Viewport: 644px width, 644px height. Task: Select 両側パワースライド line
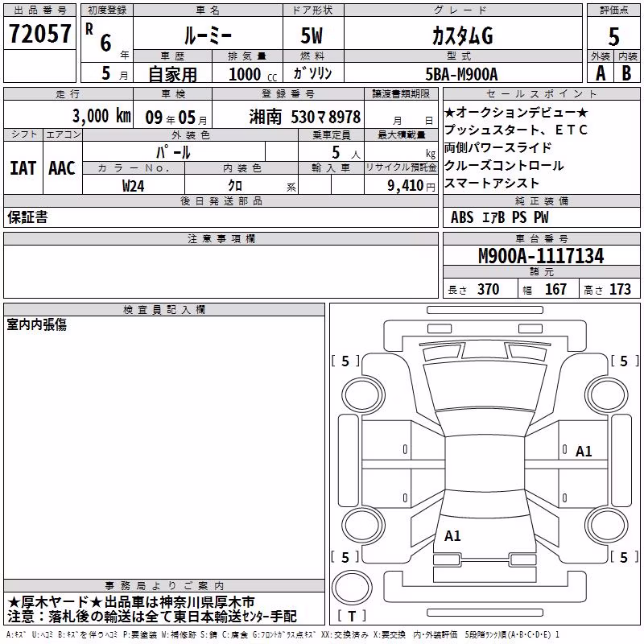click(x=497, y=147)
